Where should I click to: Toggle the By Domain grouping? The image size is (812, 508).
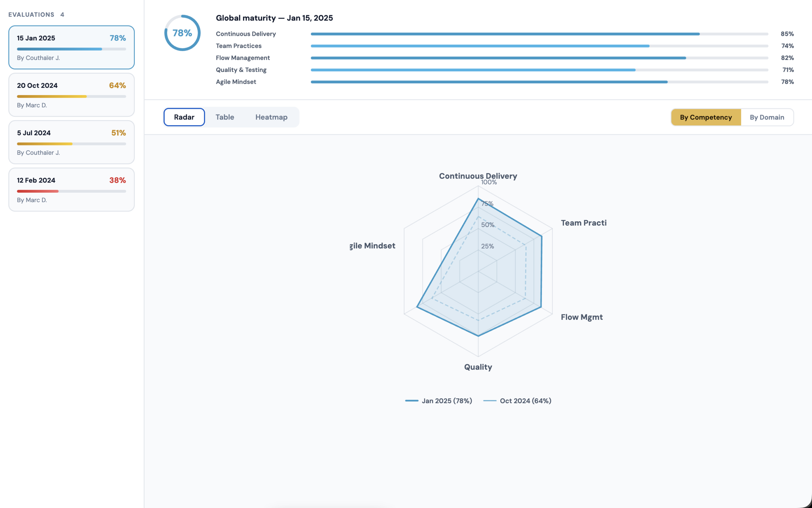point(767,117)
